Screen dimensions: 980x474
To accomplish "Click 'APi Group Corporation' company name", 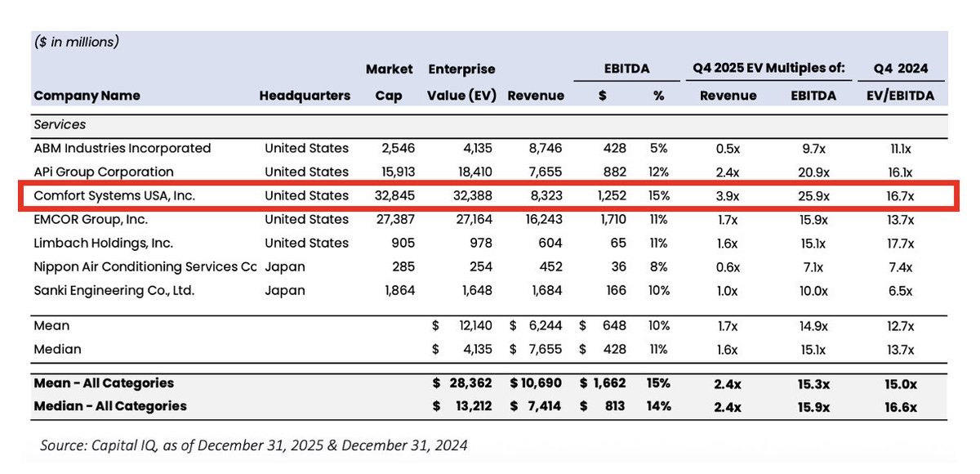I will point(104,172).
